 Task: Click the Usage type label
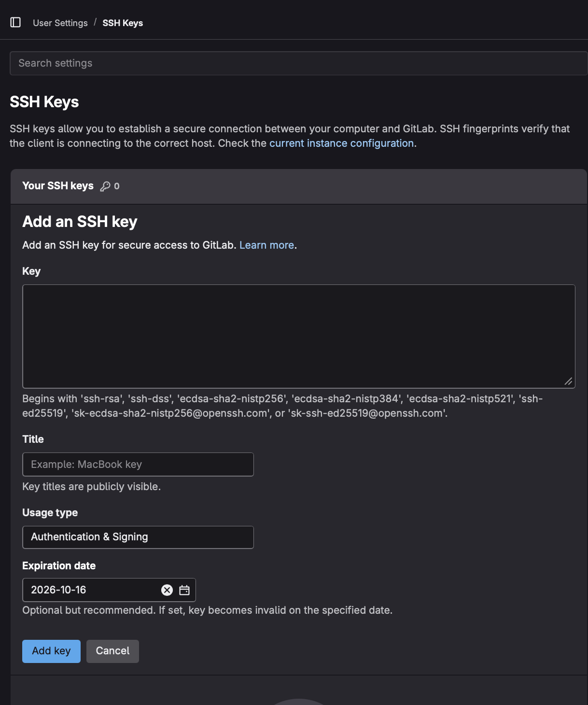[50, 513]
